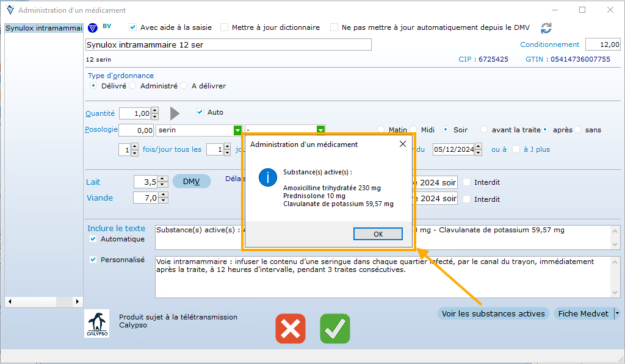
Task: Expand the Fiche Medvet dropdown arrow
Action: coord(617,313)
